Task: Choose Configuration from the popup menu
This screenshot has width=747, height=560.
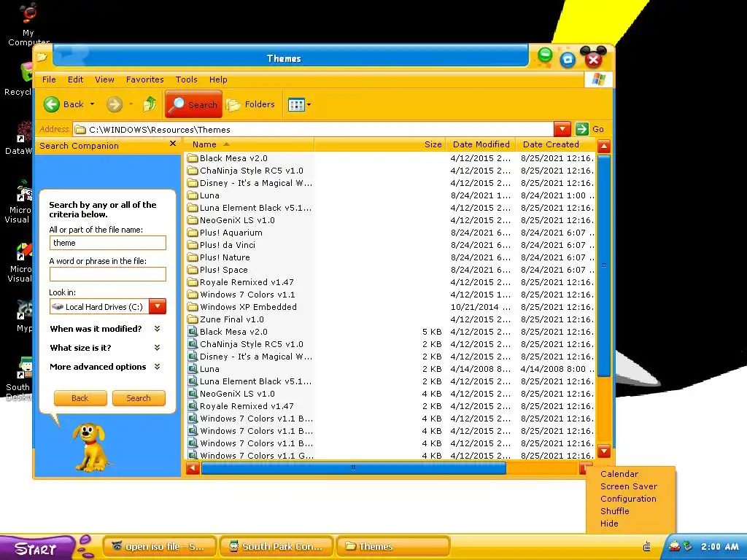Action: 628,499
